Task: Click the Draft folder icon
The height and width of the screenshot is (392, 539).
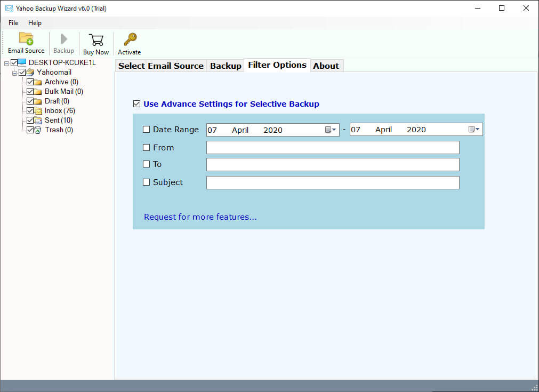Action: click(x=38, y=101)
